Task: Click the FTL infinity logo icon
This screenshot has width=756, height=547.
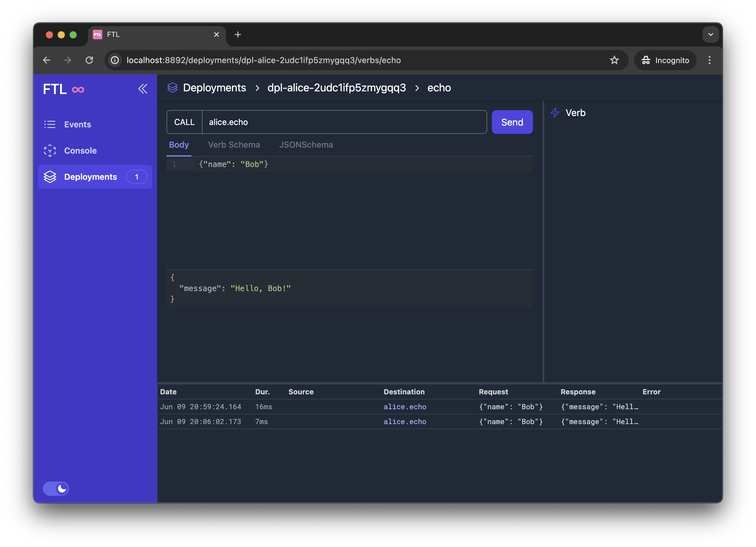Action: 78,89
